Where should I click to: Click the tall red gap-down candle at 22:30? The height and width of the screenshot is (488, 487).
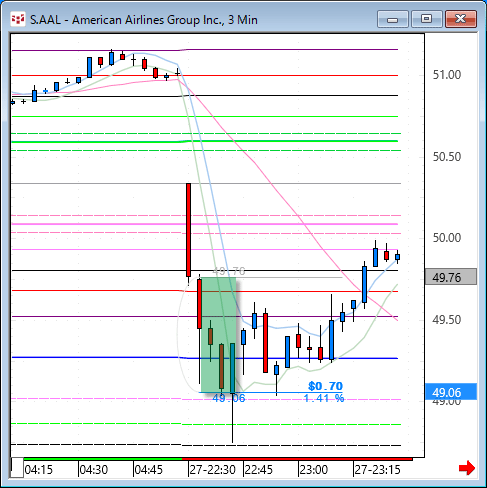point(188,230)
